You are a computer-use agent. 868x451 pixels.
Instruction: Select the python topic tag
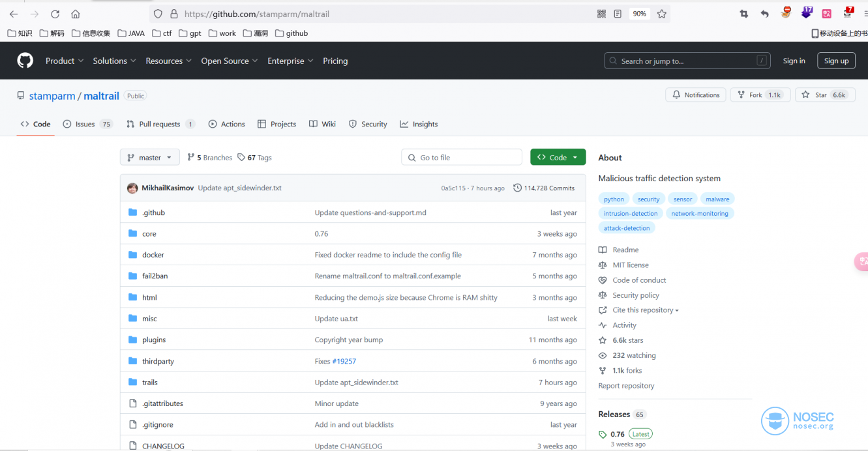[x=614, y=199]
